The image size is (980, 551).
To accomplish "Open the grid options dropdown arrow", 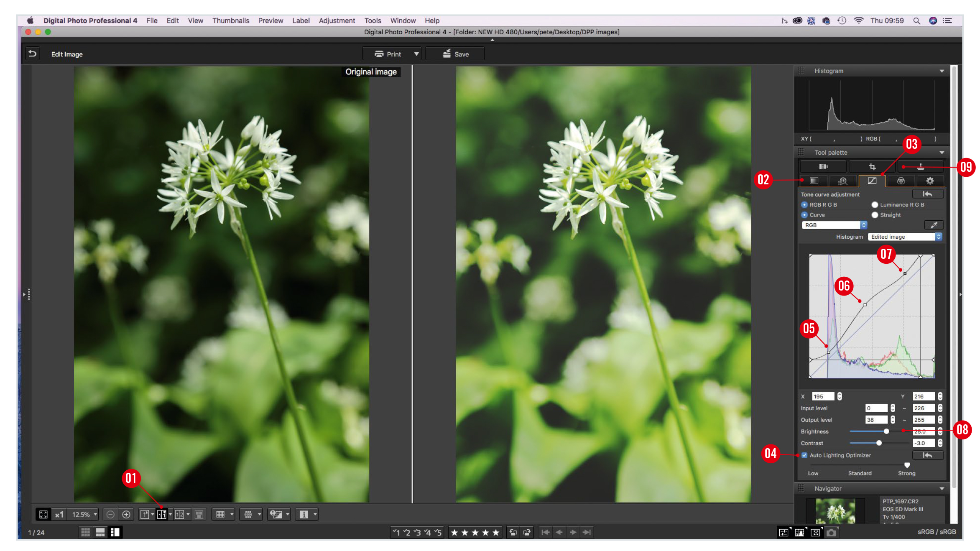I will tap(232, 514).
